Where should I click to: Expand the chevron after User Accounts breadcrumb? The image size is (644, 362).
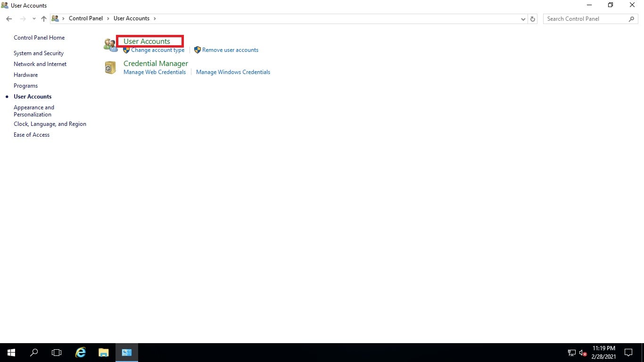[155, 18]
